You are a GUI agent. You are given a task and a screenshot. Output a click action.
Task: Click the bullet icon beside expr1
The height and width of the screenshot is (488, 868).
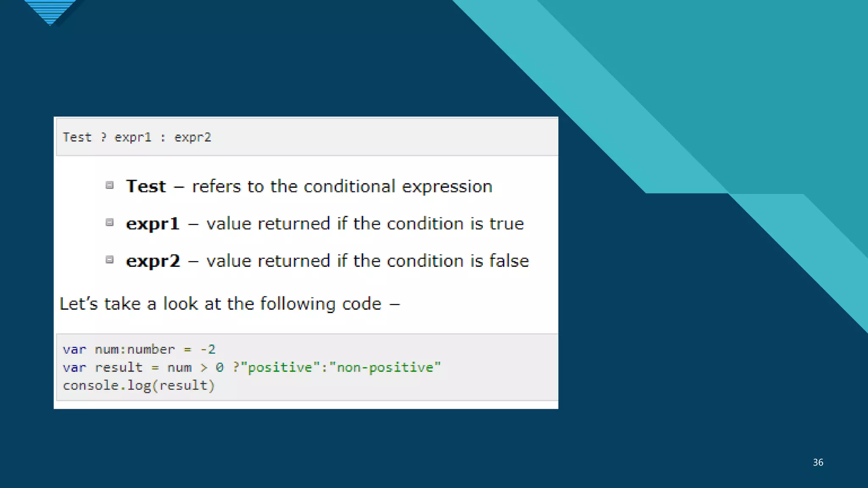[x=109, y=222]
